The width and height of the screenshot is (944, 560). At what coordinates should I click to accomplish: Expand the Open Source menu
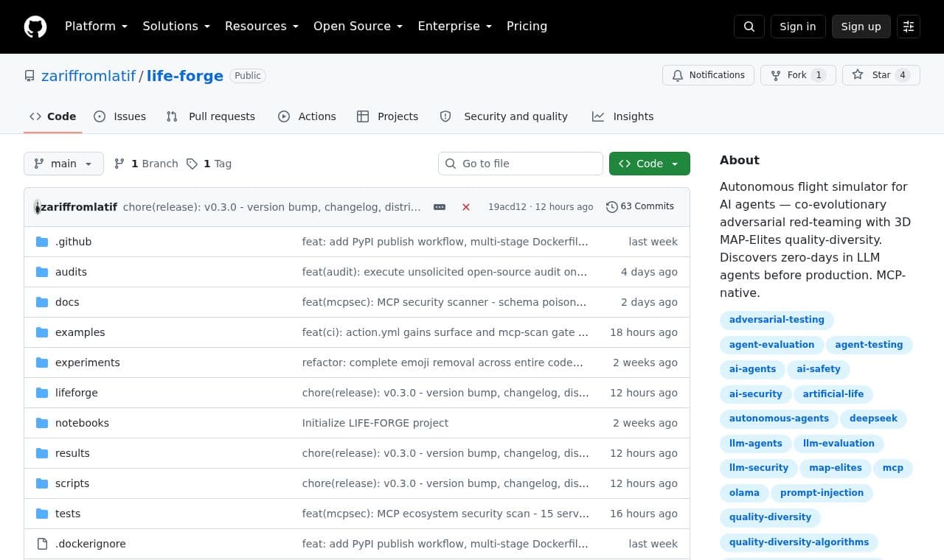[x=358, y=27]
